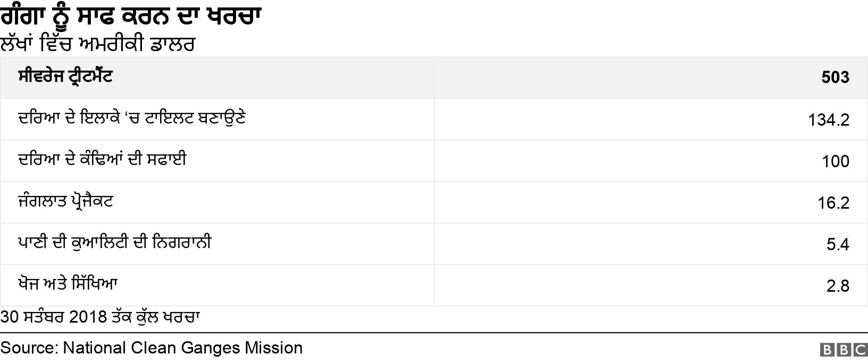Click the word Source: in the footer
Viewport: 868px width, 362px height.
point(29,348)
